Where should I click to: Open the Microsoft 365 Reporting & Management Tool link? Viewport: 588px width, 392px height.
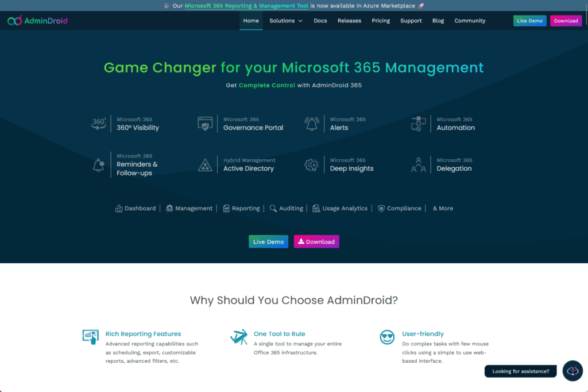(246, 6)
